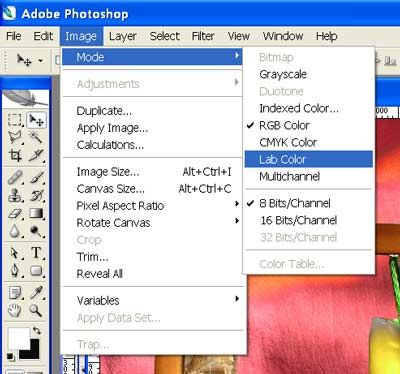Choose the Magic Wand tool

point(36,137)
